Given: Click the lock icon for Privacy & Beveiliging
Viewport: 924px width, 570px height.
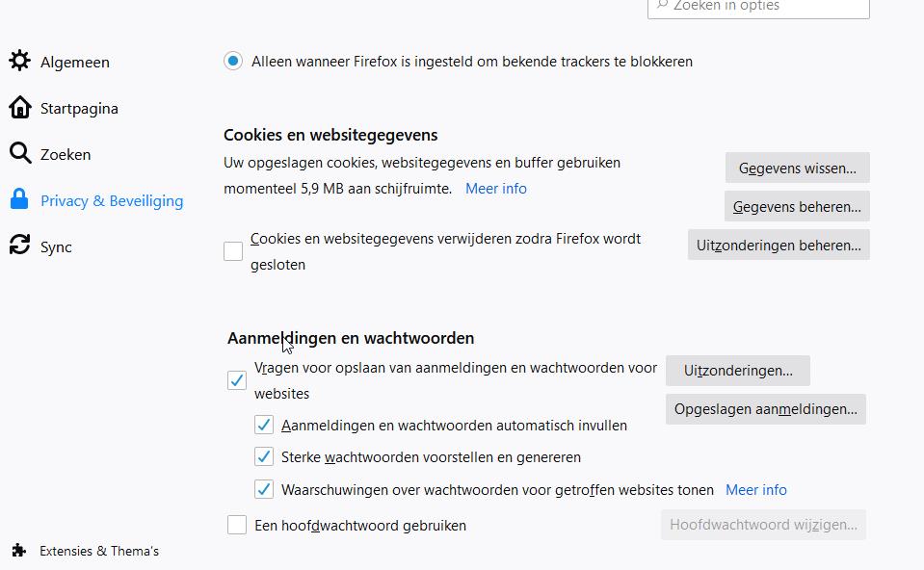Looking at the screenshot, I should click(20, 200).
